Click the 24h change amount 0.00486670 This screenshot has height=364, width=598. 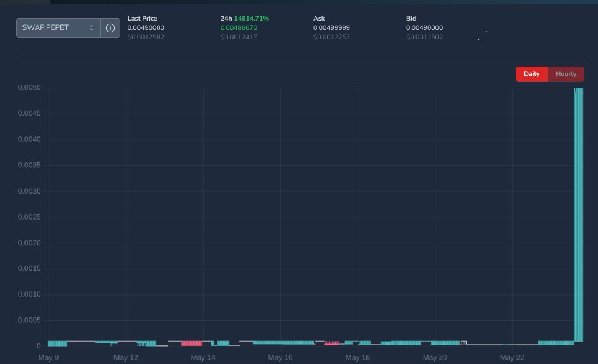tap(239, 28)
